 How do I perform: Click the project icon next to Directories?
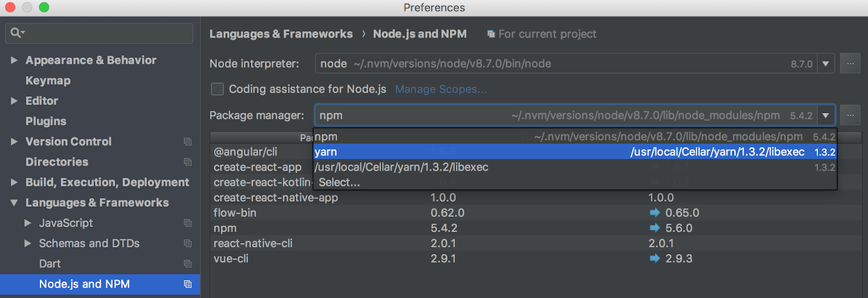(x=187, y=162)
